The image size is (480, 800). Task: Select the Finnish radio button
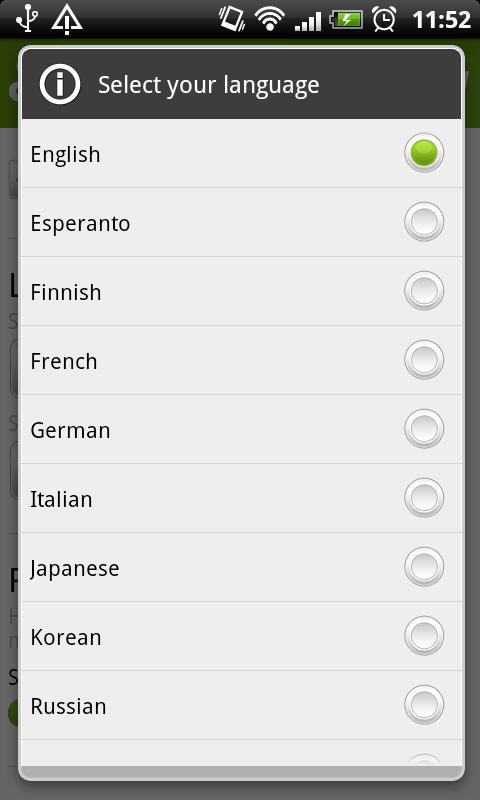pos(424,291)
